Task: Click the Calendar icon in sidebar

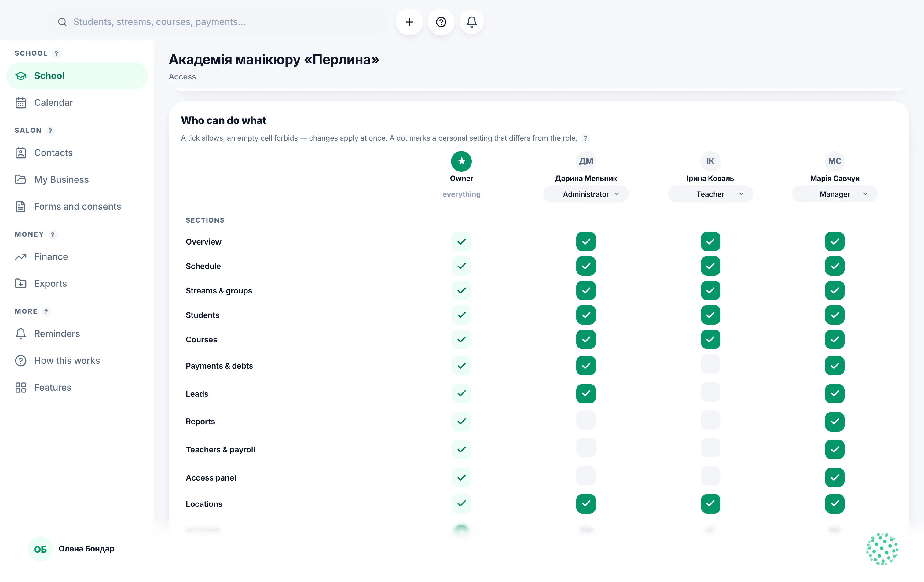Action: coord(21,102)
